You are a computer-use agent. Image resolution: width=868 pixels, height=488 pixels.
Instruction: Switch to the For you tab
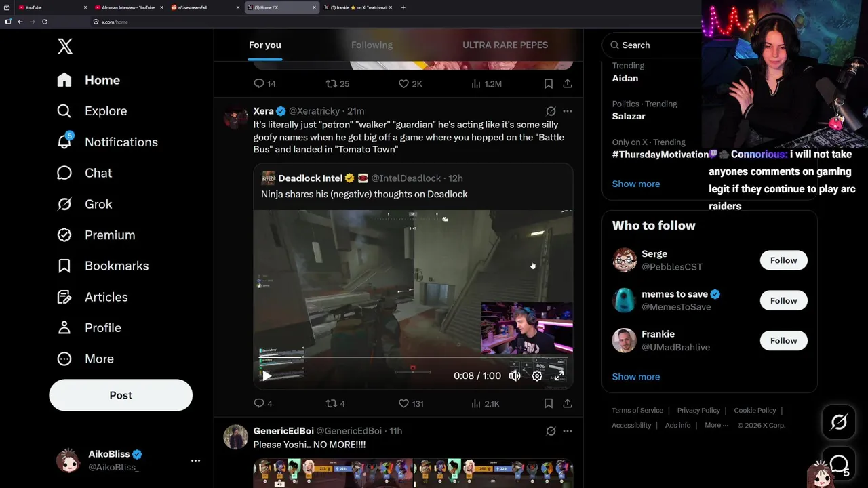click(x=264, y=45)
